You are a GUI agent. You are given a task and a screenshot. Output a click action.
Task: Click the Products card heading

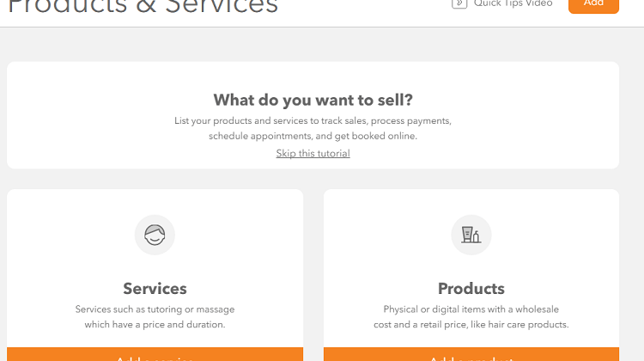coord(471,289)
